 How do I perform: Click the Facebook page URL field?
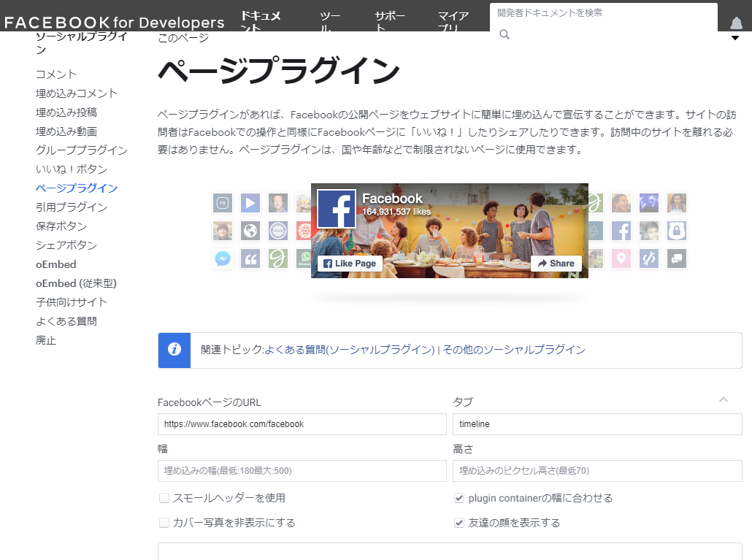[302, 424]
